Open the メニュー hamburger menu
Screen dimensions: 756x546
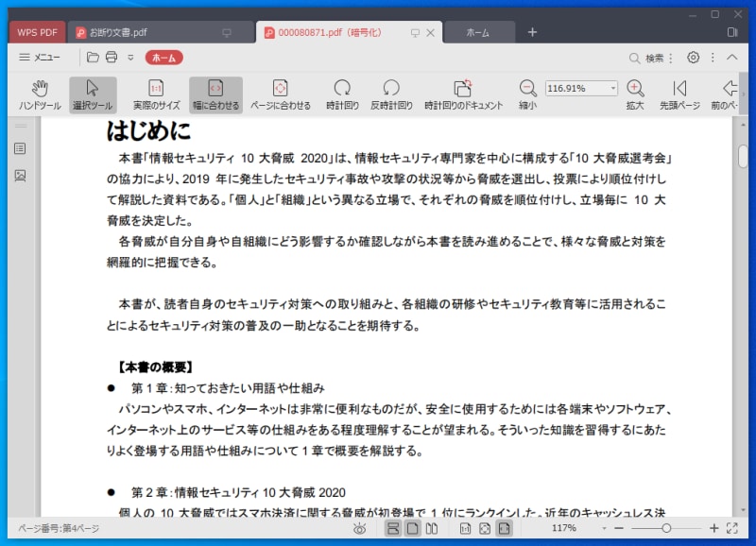pos(40,58)
